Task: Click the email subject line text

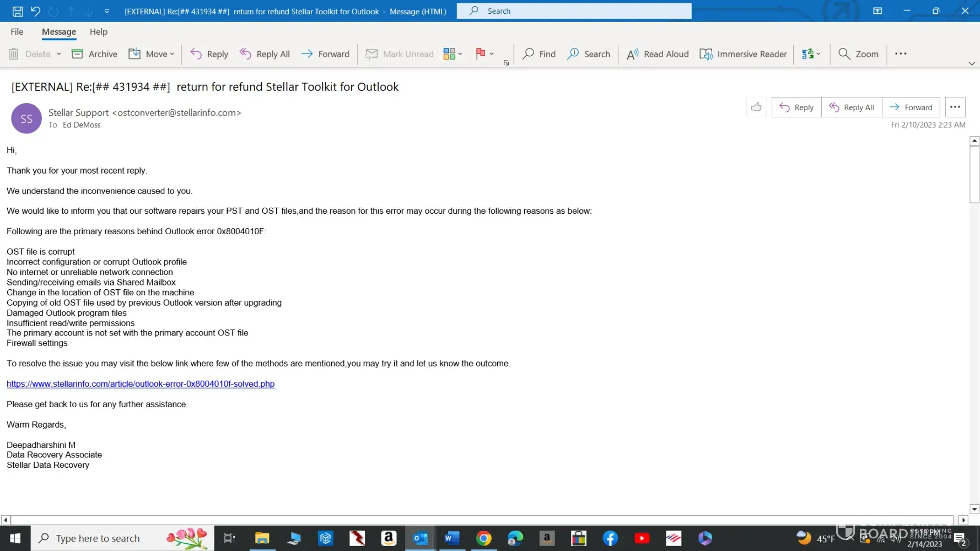Action: click(205, 87)
